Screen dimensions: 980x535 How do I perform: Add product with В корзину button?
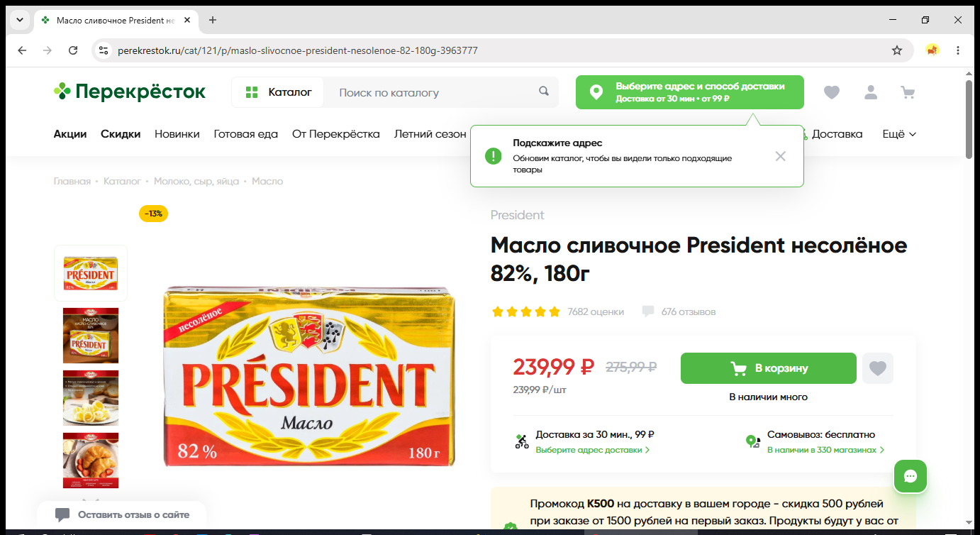[x=769, y=368]
